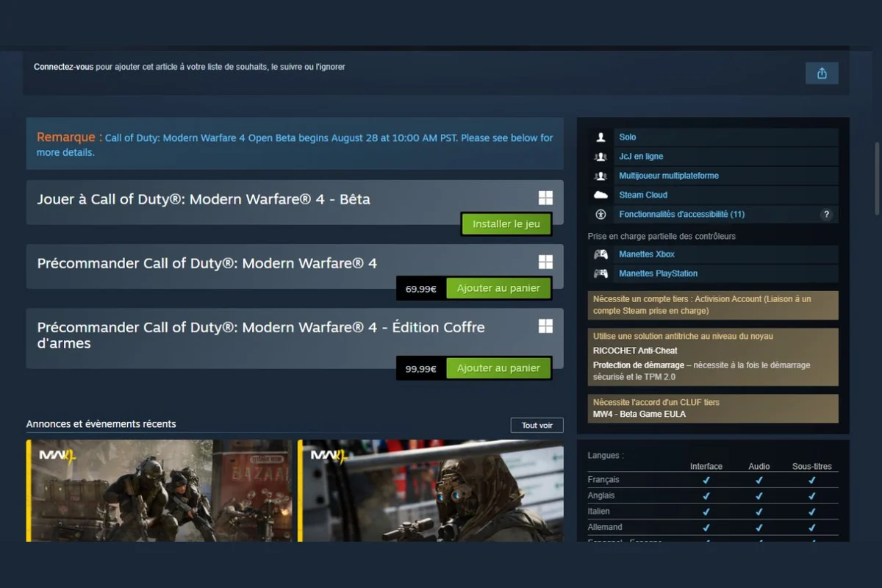
Task: Click the Allemand language row
Action: [x=713, y=528]
